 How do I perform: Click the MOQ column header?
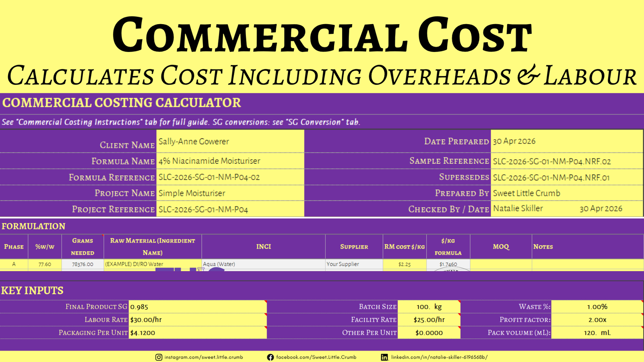501,247
